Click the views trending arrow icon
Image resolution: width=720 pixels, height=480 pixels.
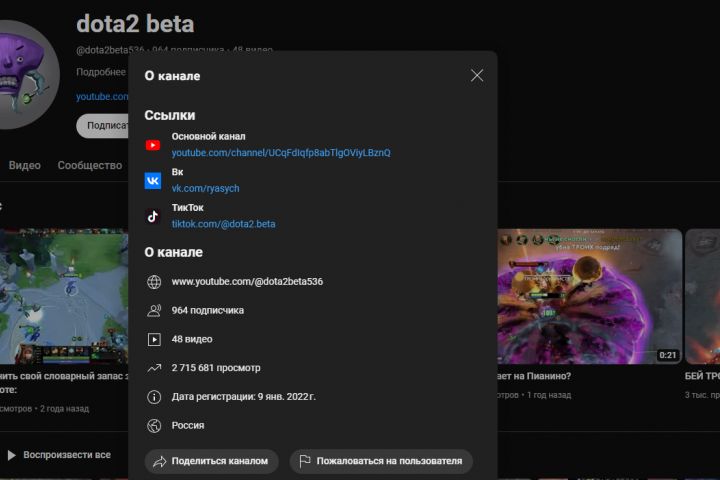(154, 368)
